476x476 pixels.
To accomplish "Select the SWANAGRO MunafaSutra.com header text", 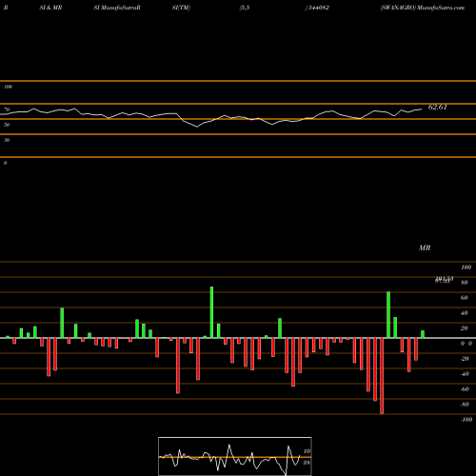I will click(x=423, y=8).
